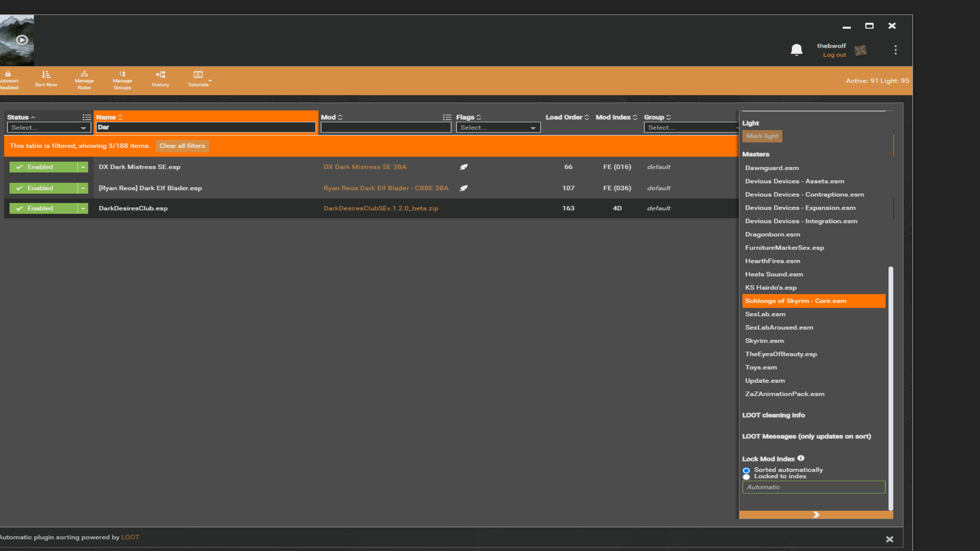Click the light flag icon for Dark Elf Blader

(463, 188)
